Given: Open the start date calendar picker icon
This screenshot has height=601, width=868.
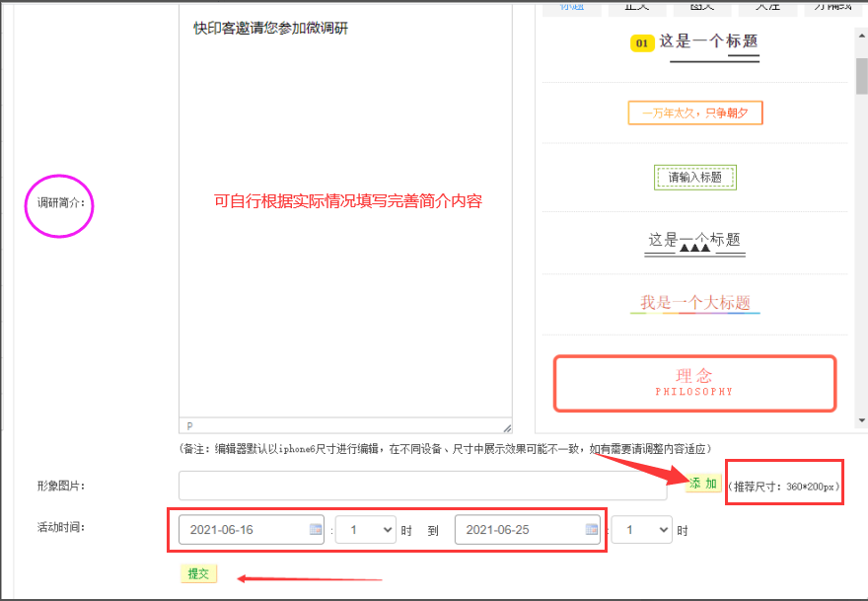Looking at the screenshot, I should pos(316,530).
